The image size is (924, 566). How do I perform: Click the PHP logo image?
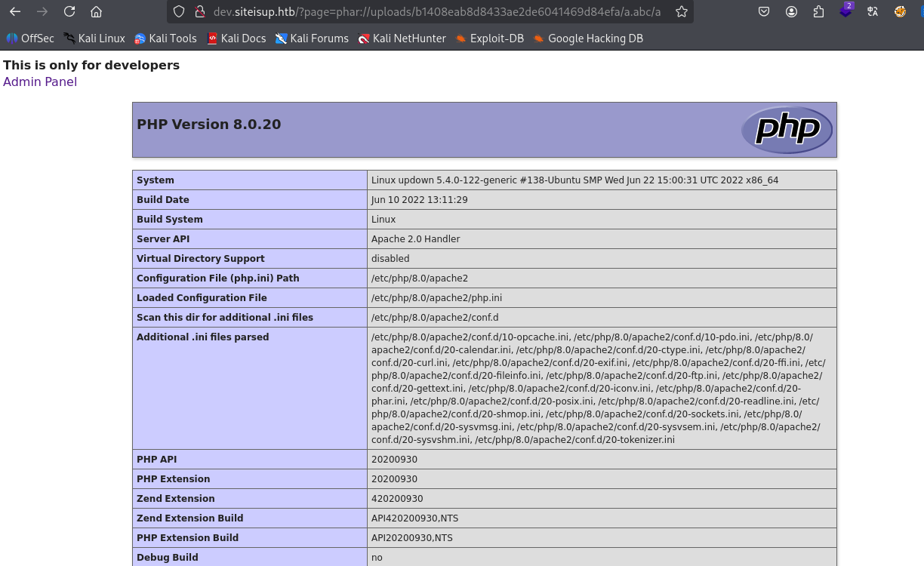[x=787, y=130]
